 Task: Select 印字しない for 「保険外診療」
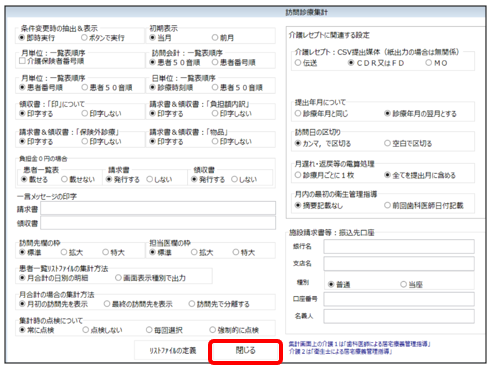[85, 142]
